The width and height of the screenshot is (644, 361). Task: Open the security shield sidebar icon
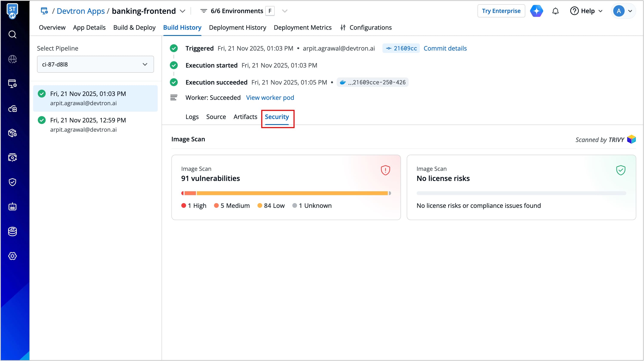12,182
